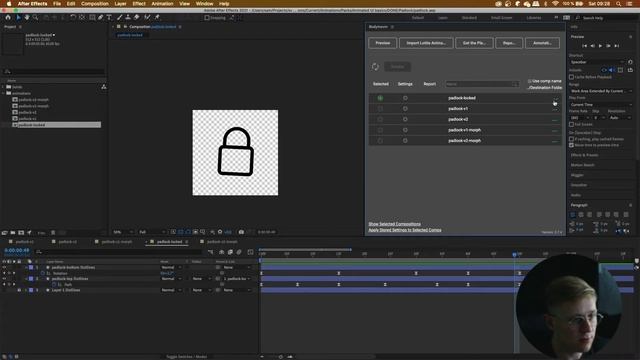Click new folder icon in Project panel
Image resolution: width=640 pixels, height=360 pixels.
point(13,233)
